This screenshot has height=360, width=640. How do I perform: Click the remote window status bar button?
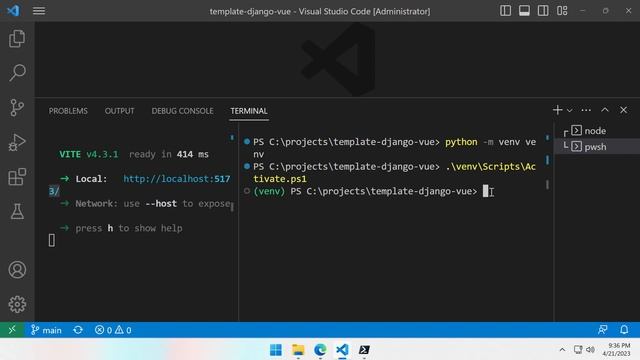[x=12, y=329]
